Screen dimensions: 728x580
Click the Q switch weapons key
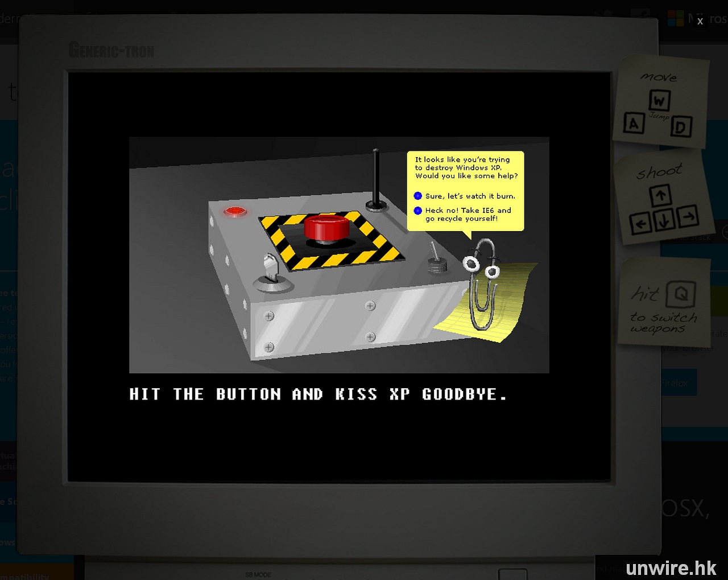(680, 294)
